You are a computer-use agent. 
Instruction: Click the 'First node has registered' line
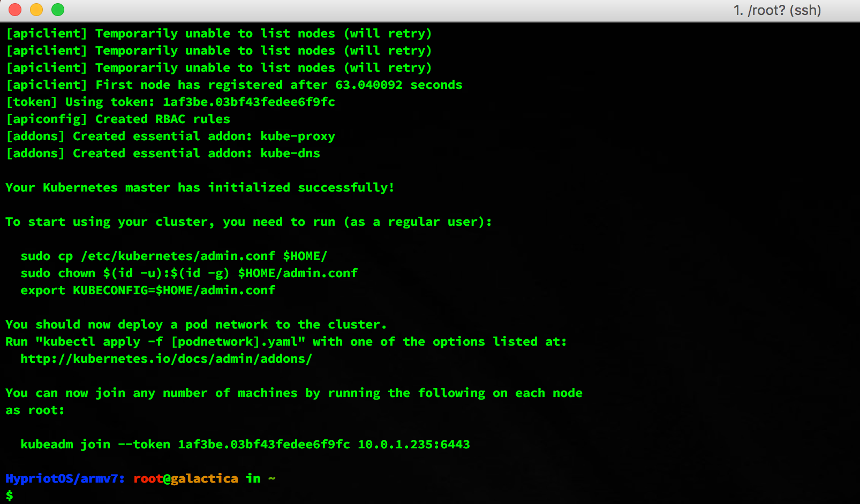[234, 85]
